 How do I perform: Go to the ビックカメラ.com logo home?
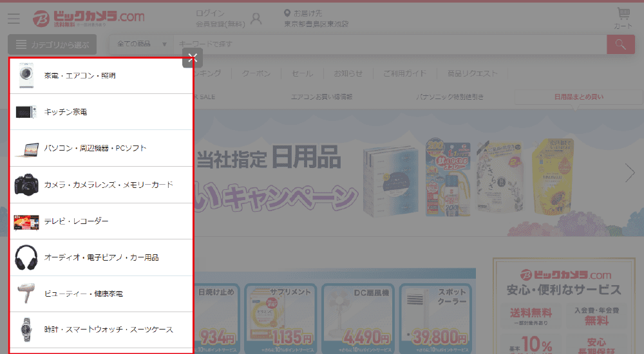[89, 18]
